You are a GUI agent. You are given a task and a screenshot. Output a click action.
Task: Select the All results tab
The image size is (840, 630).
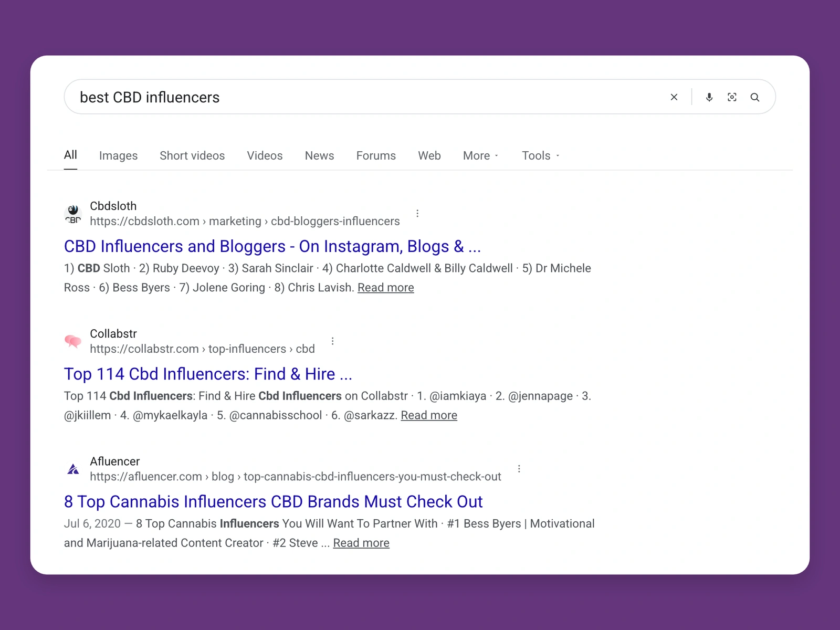[70, 155]
